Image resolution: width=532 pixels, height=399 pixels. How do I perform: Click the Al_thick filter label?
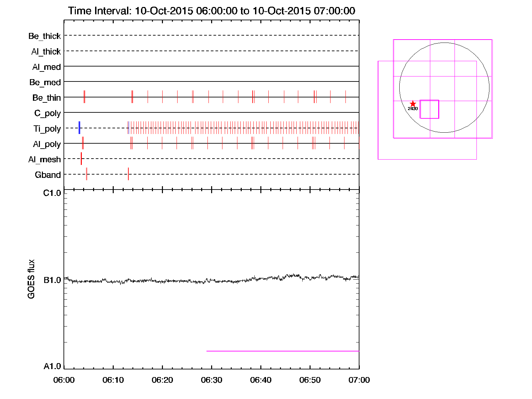(46, 52)
